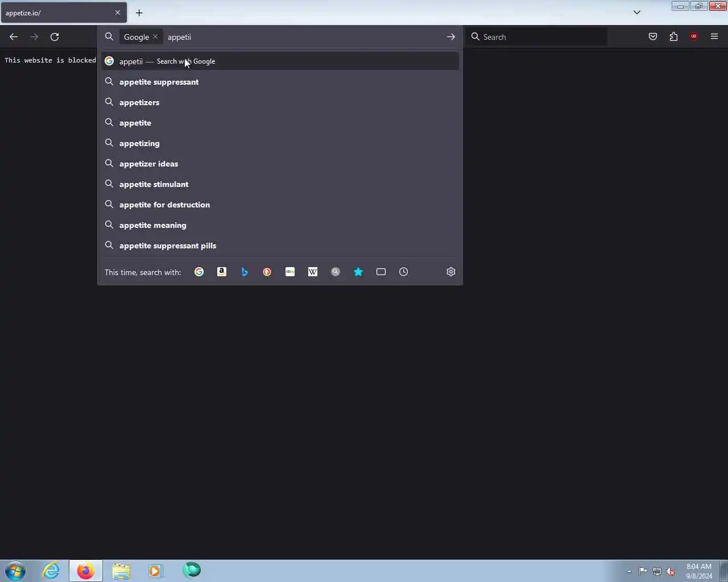The height and width of the screenshot is (582, 728).
Task: Click Firefox taskbar button
Action: click(x=86, y=571)
